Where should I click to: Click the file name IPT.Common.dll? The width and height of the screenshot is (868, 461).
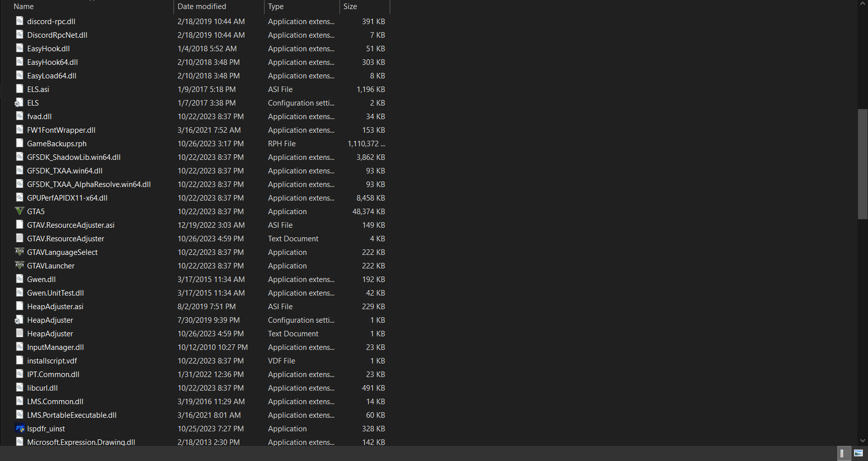[x=53, y=375]
